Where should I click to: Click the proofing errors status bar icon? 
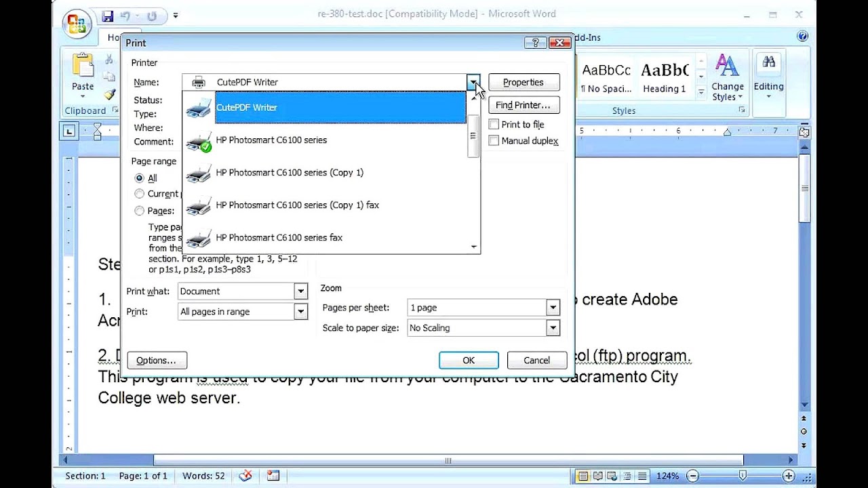(245, 476)
